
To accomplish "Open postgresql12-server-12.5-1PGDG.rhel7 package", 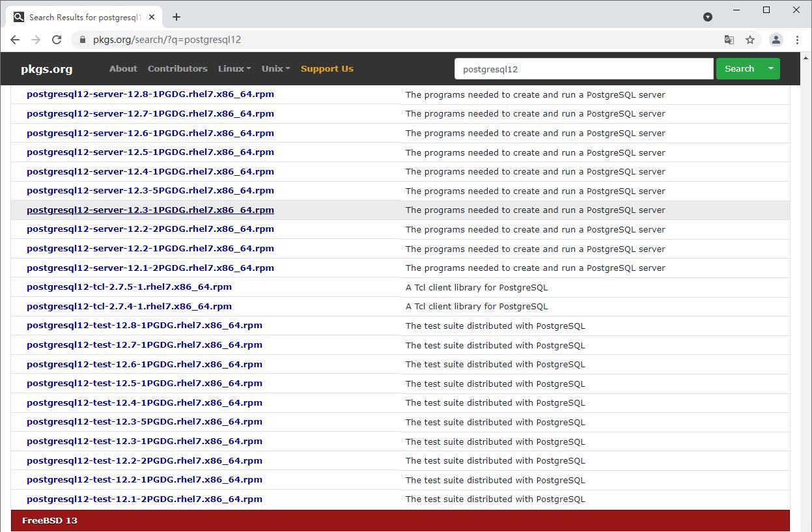I will (x=150, y=152).
